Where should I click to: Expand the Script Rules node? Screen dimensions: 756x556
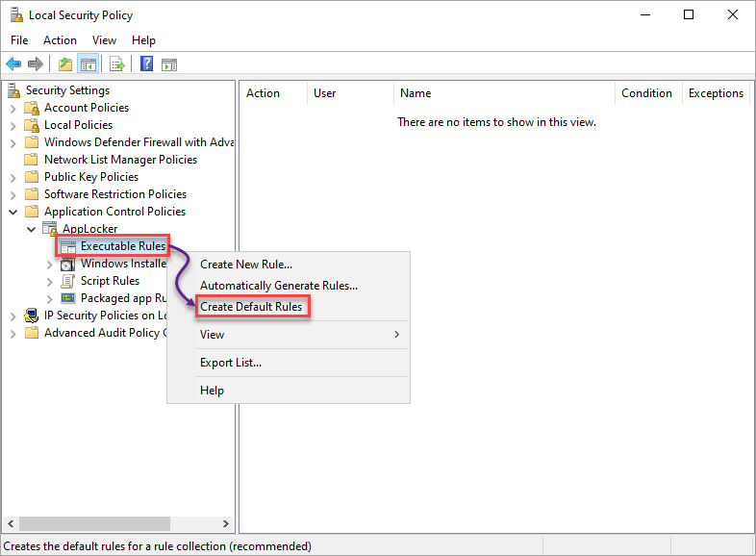[x=50, y=282]
